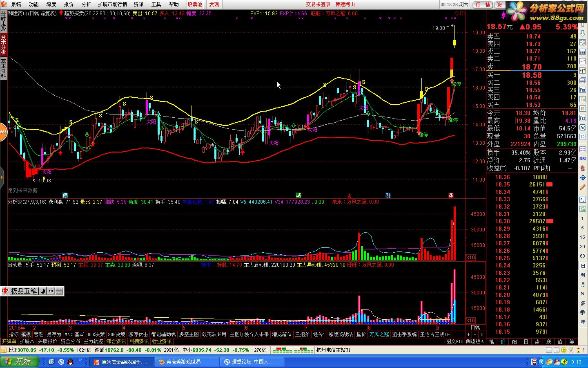Open the 报价 menu
Image resolution: width=588 pixels, height=368 pixels.
coord(69,4)
